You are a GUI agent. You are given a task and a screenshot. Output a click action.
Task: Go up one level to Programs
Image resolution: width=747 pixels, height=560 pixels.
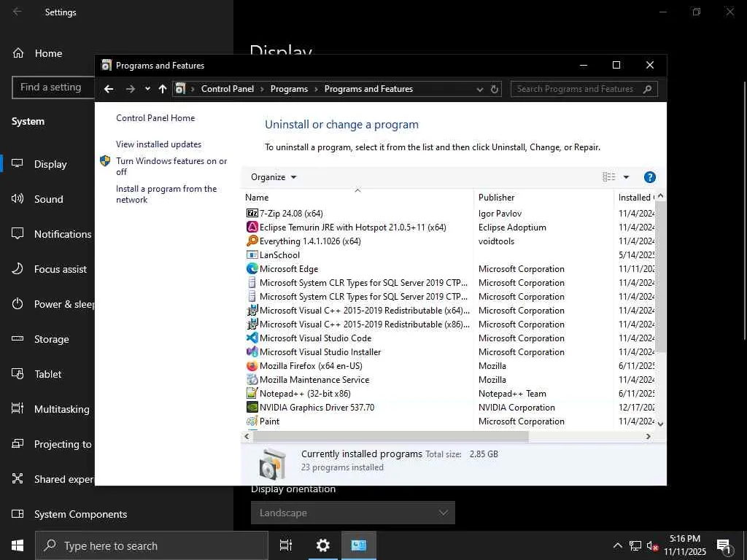coord(163,89)
